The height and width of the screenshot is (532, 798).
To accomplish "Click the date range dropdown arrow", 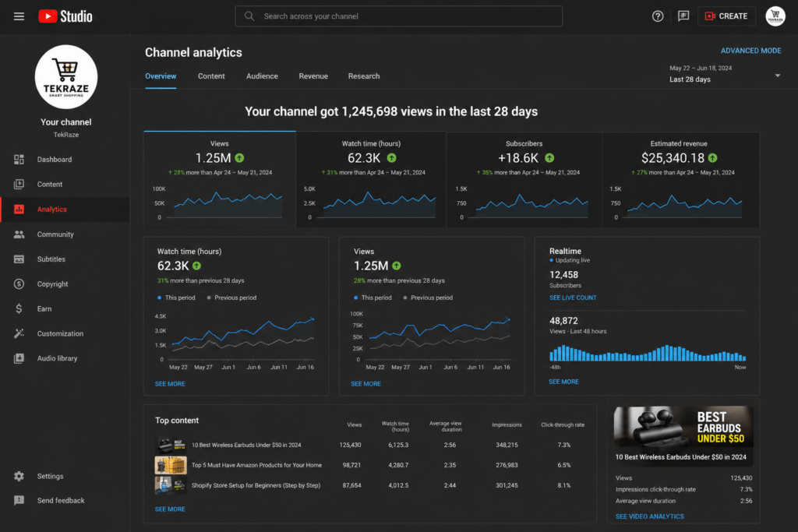I will coord(777,76).
